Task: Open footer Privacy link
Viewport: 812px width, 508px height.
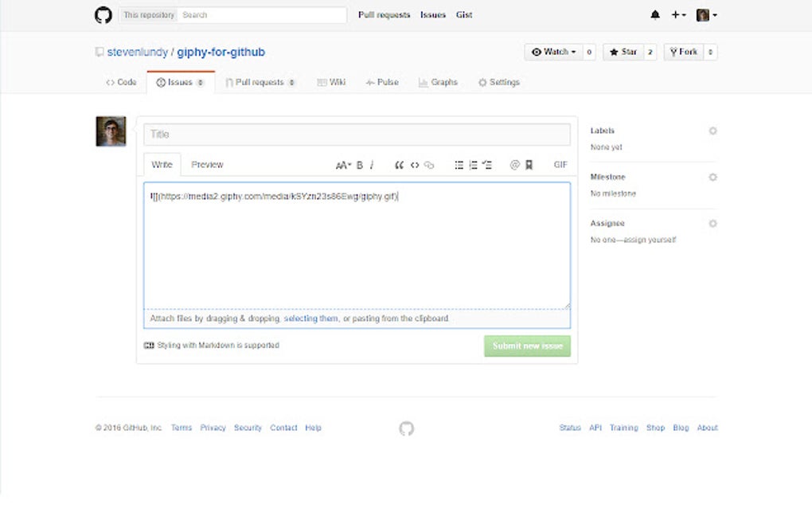Action: coord(213,428)
